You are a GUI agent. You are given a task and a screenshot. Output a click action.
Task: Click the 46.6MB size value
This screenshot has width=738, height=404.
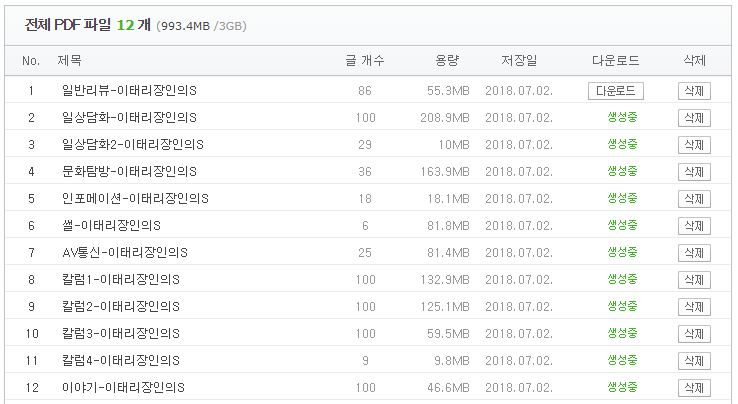(x=448, y=388)
